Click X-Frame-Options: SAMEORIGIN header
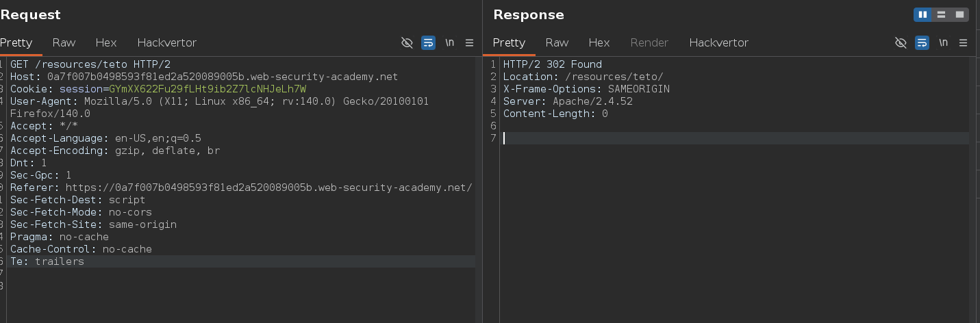Screen dimensions: 980x323 pos(586,89)
